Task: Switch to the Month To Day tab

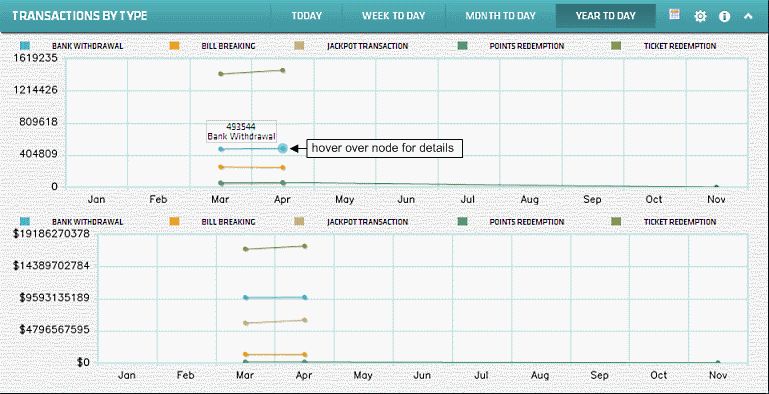Action: (500, 16)
